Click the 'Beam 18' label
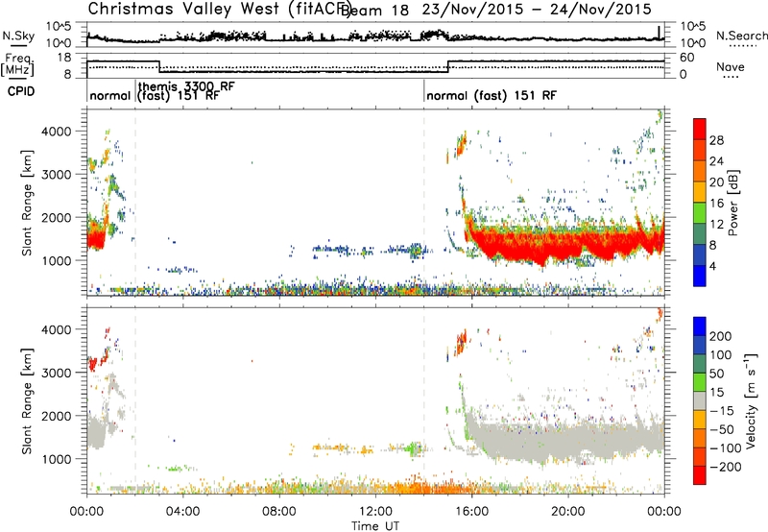The image size is (768, 532). click(374, 11)
